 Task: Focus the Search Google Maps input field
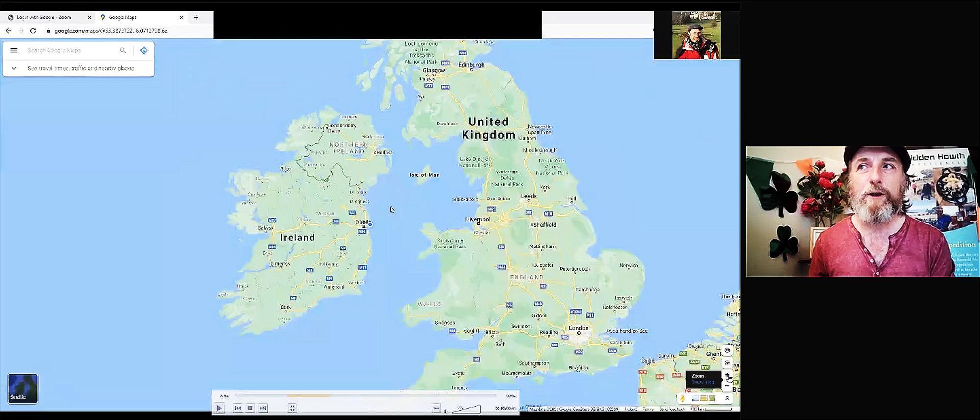point(71,50)
